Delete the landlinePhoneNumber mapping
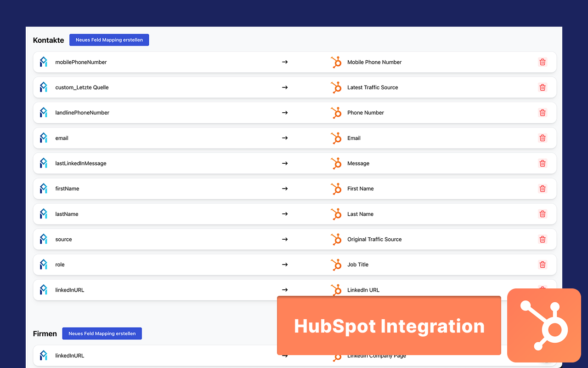This screenshot has height=368, width=588. click(x=543, y=113)
